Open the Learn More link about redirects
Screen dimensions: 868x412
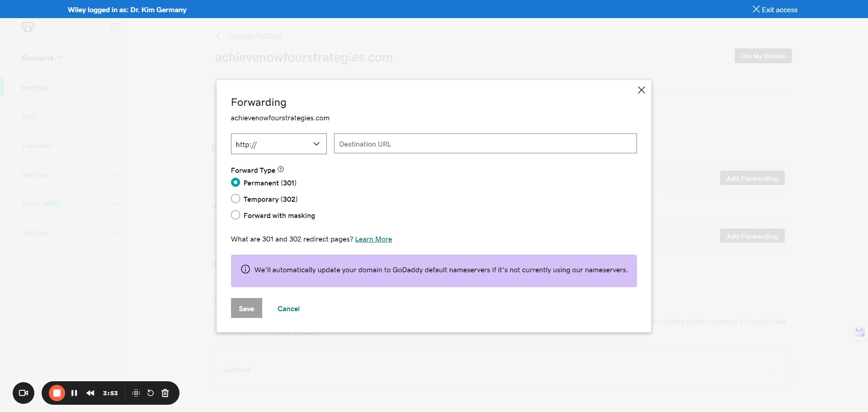click(373, 239)
